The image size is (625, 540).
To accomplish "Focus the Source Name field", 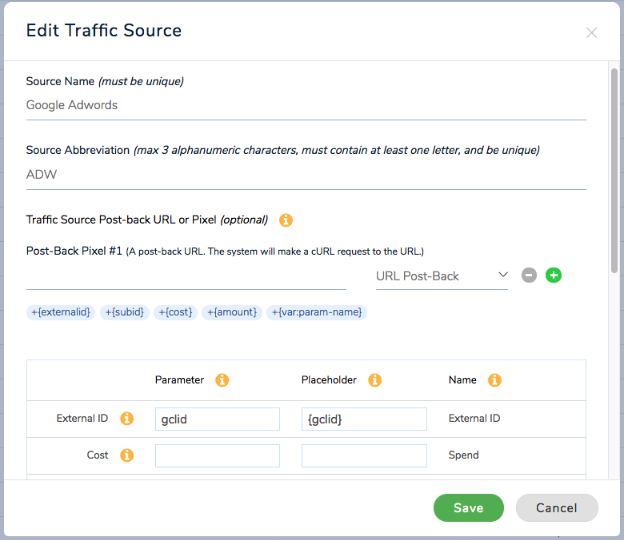I will point(306,106).
